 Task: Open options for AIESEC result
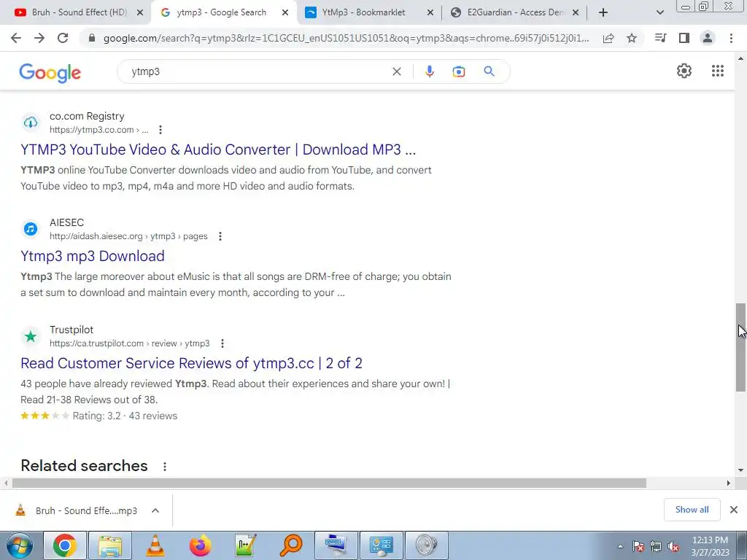[x=220, y=236]
